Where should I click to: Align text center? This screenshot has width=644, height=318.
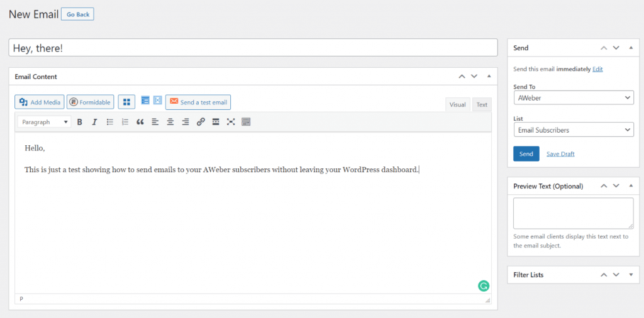click(x=170, y=122)
